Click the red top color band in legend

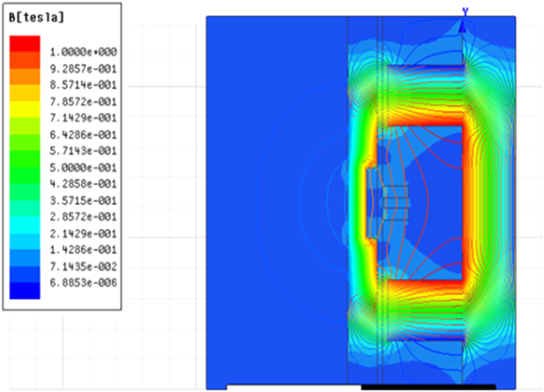click(25, 44)
